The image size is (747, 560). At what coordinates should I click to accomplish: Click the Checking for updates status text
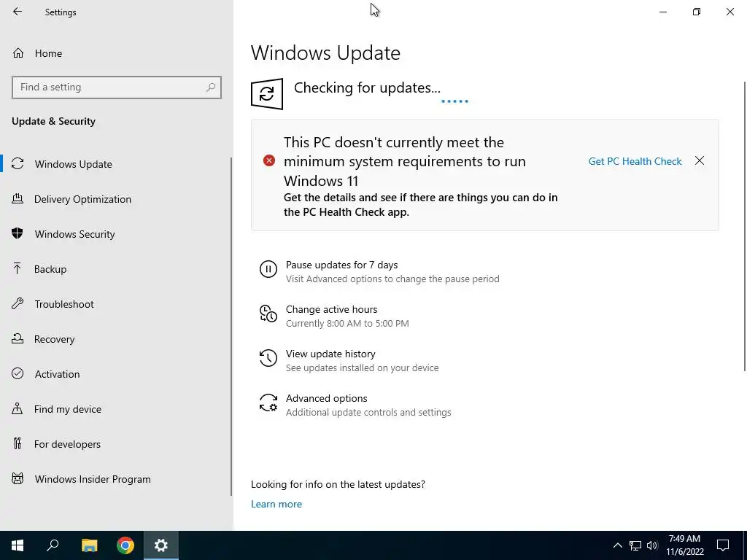click(367, 87)
